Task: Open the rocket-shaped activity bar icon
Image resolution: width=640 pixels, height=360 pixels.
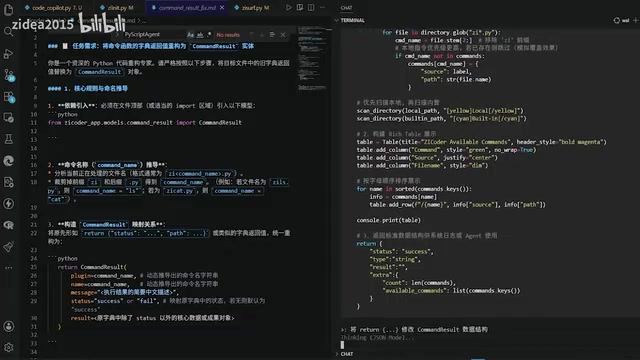Action: tap(8, 247)
